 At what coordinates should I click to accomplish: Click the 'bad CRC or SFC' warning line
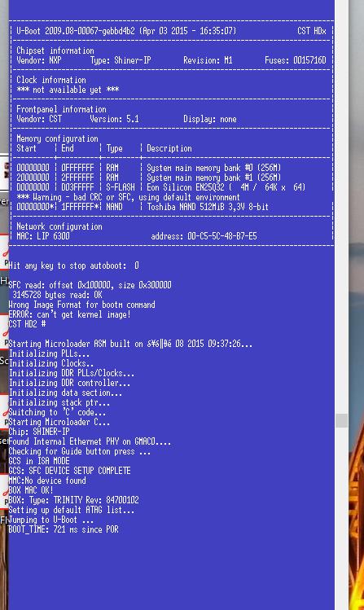click(x=129, y=197)
